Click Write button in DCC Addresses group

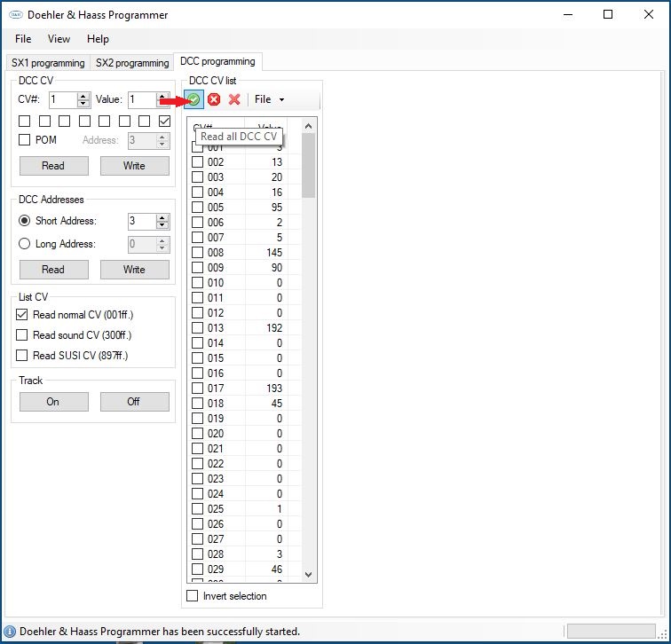134,270
